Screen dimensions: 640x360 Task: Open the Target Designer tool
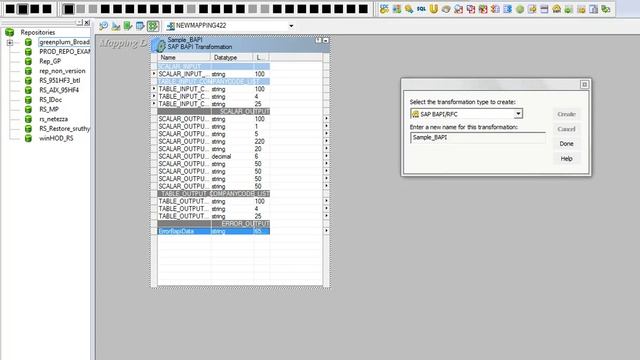tap(116, 26)
